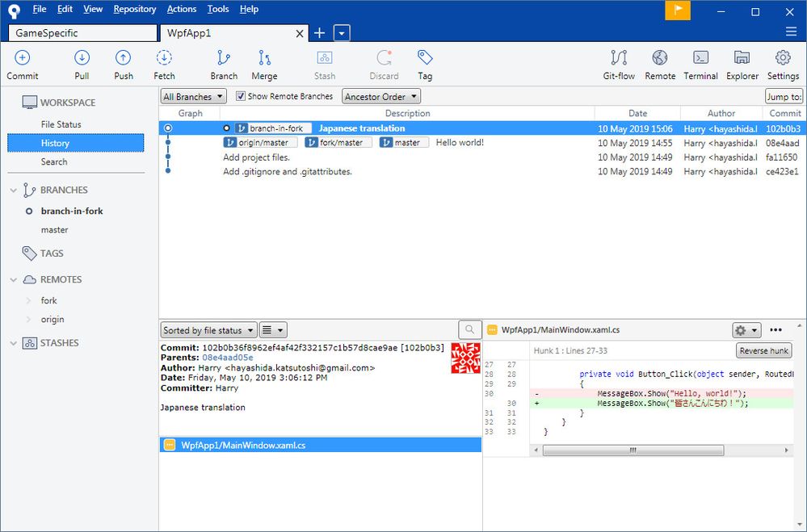
Task: Click the diff horizontal scrollbar
Action: coord(633,450)
